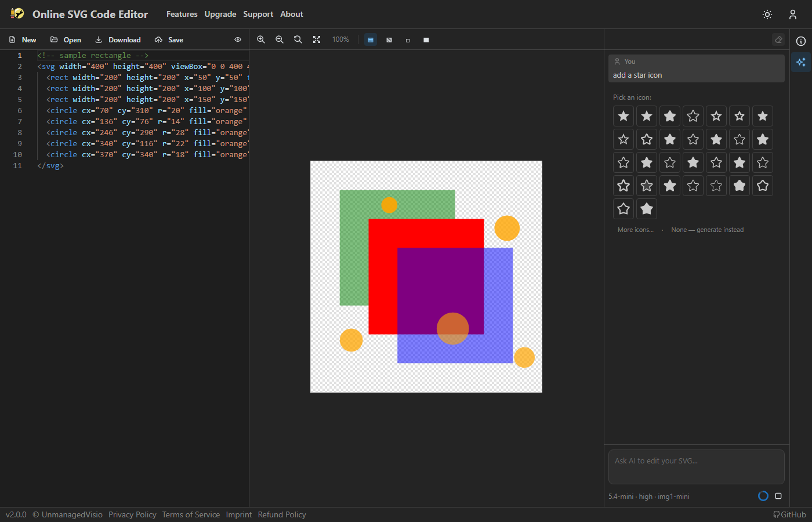812x522 pixels.
Task: Enable the checkerboard preview background
Action: pos(389,40)
